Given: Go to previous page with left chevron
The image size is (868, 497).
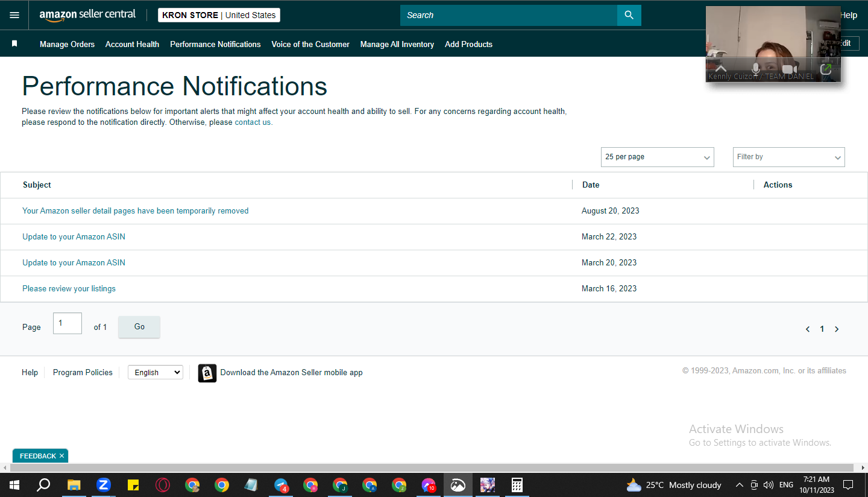Looking at the screenshot, I should click(808, 329).
